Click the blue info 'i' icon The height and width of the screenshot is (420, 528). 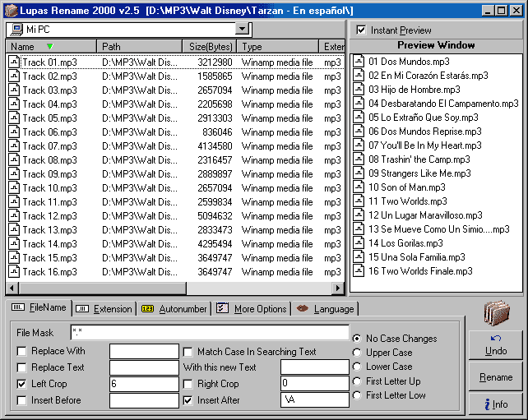click(487, 404)
